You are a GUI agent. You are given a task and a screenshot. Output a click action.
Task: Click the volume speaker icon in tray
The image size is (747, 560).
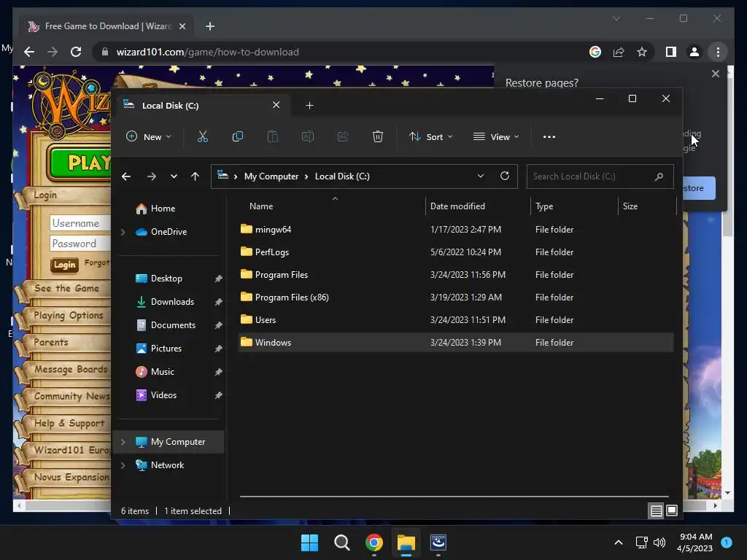click(x=659, y=542)
